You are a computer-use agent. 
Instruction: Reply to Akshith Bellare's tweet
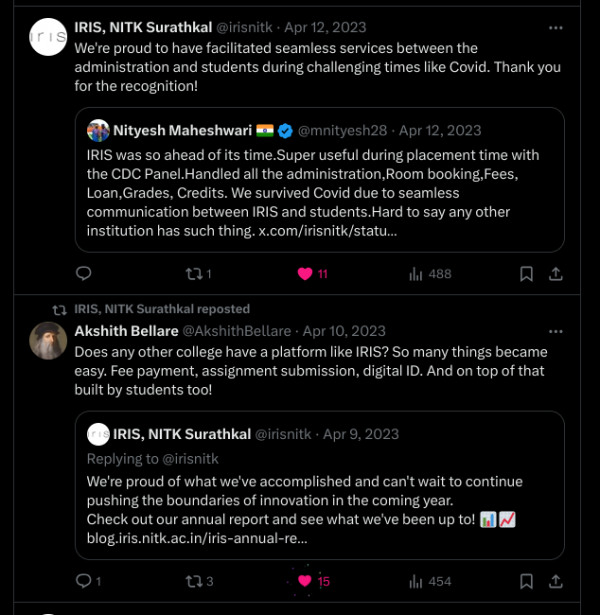pyautogui.click(x=84, y=581)
